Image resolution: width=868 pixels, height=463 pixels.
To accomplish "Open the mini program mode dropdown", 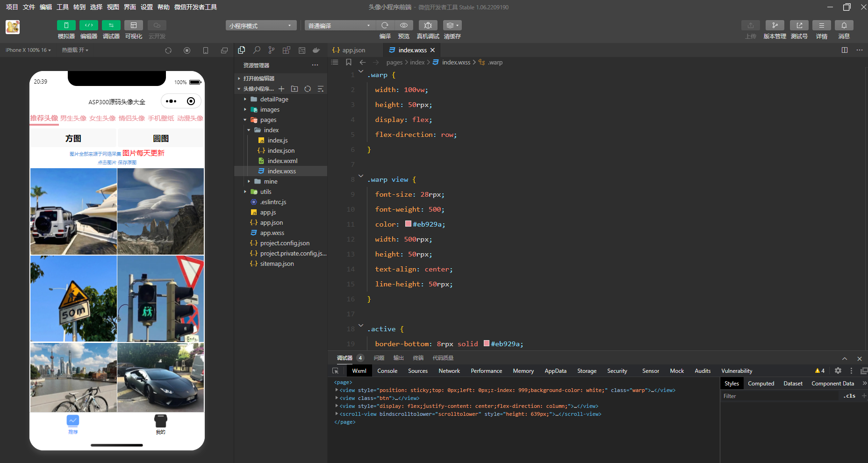I will (261, 26).
